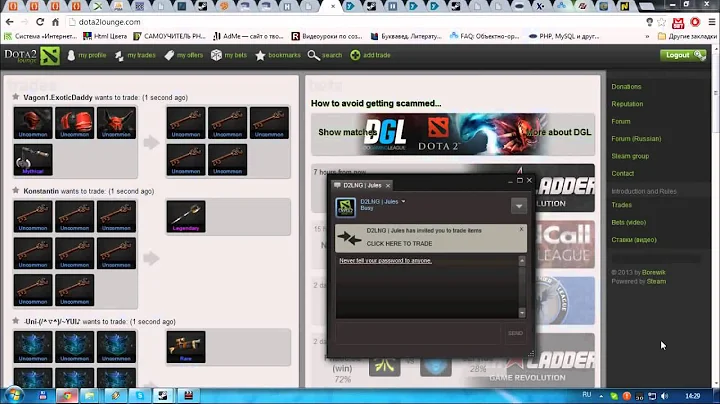Select Mythical axe item in Vagon1 trade
The height and width of the screenshot is (404, 720).
pyautogui.click(x=33, y=159)
